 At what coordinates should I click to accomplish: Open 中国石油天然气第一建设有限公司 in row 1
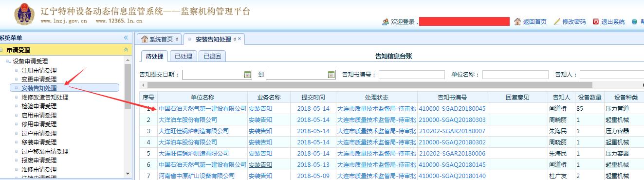click(202, 108)
